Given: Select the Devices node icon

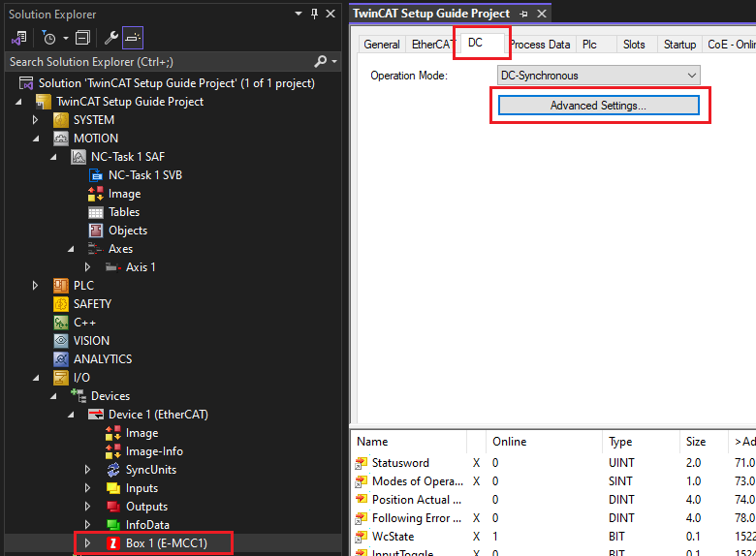Looking at the screenshot, I should (79, 395).
